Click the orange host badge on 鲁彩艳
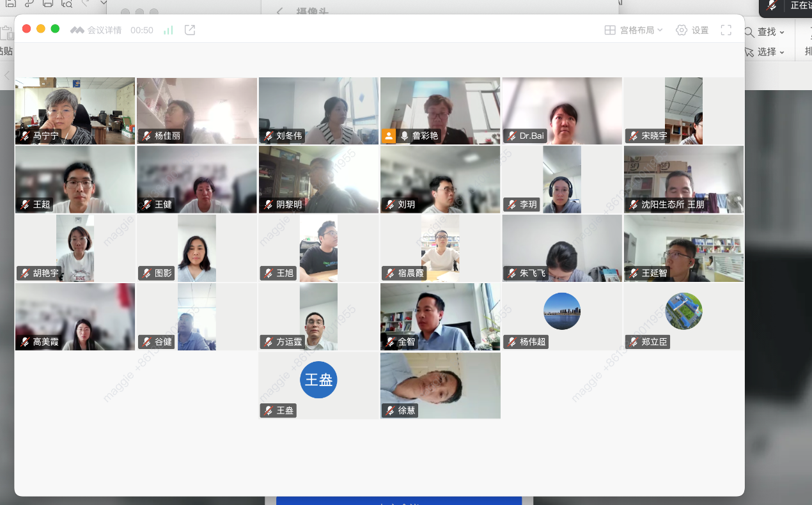Image resolution: width=812 pixels, height=505 pixels. [389, 136]
